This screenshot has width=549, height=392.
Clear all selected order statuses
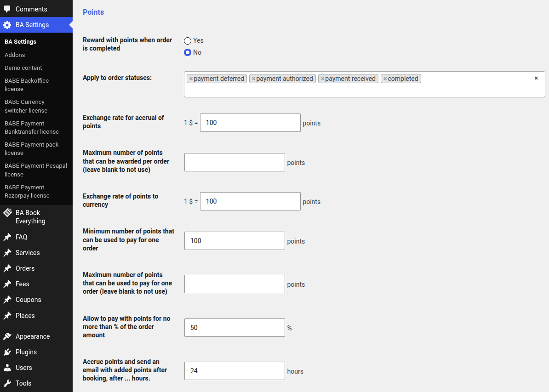point(536,78)
